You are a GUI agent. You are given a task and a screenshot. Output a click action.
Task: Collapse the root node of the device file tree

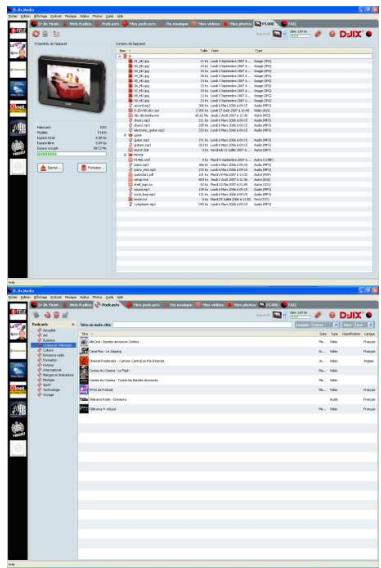click(120, 56)
